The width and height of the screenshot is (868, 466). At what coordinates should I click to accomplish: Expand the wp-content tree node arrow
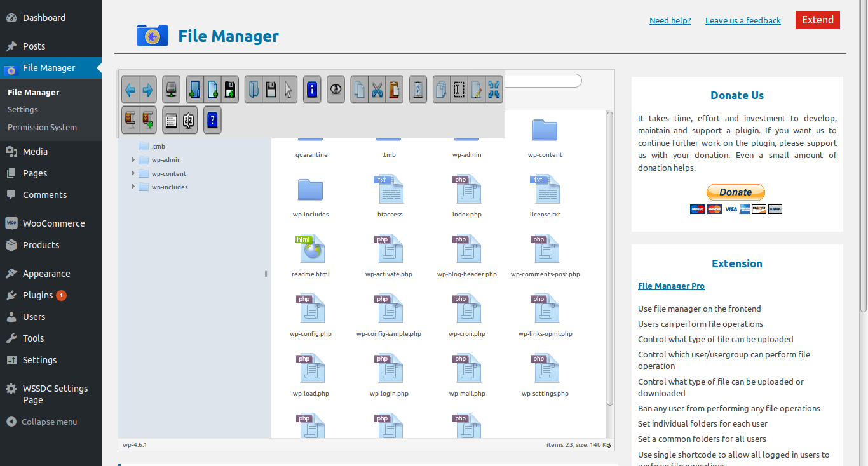pos(133,173)
